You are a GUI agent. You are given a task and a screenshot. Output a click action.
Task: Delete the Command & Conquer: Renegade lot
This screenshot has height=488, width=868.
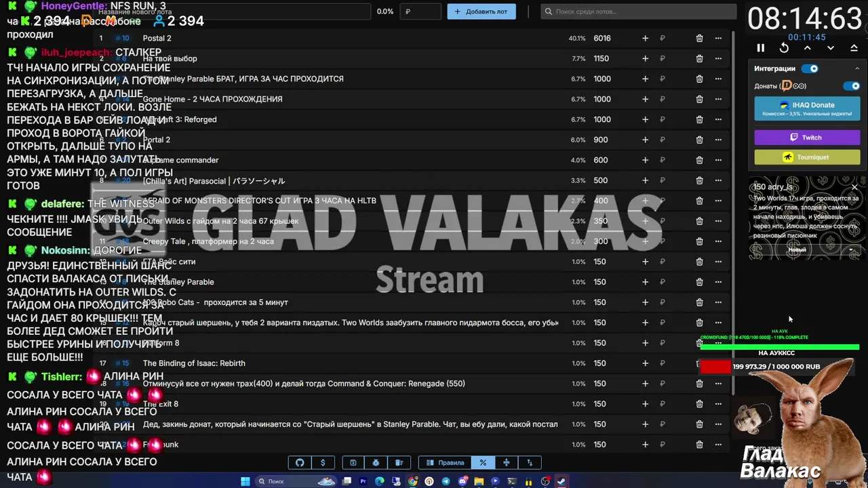coord(699,384)
